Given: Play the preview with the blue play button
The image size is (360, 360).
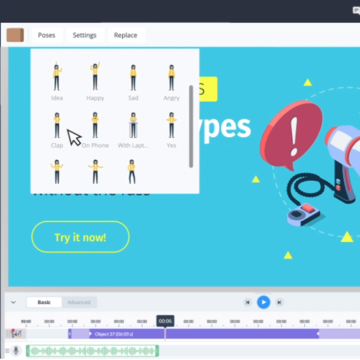Looking at the screenshot, I should click(264, 302).
